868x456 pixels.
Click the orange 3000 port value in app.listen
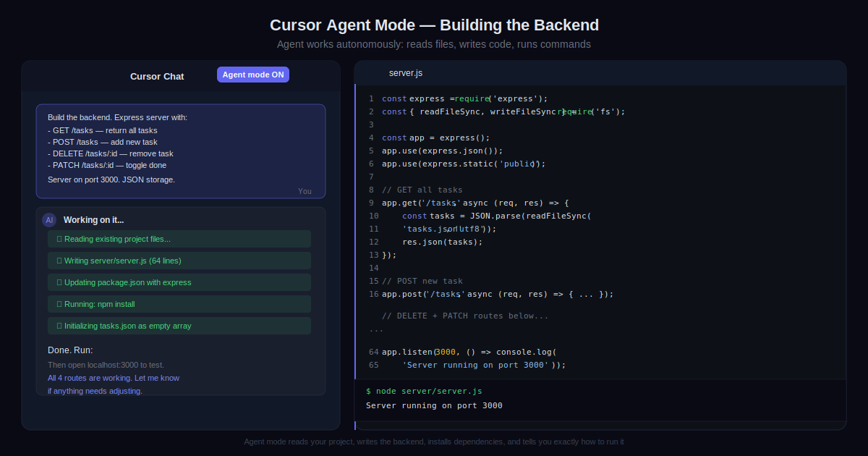coord(445,352)
